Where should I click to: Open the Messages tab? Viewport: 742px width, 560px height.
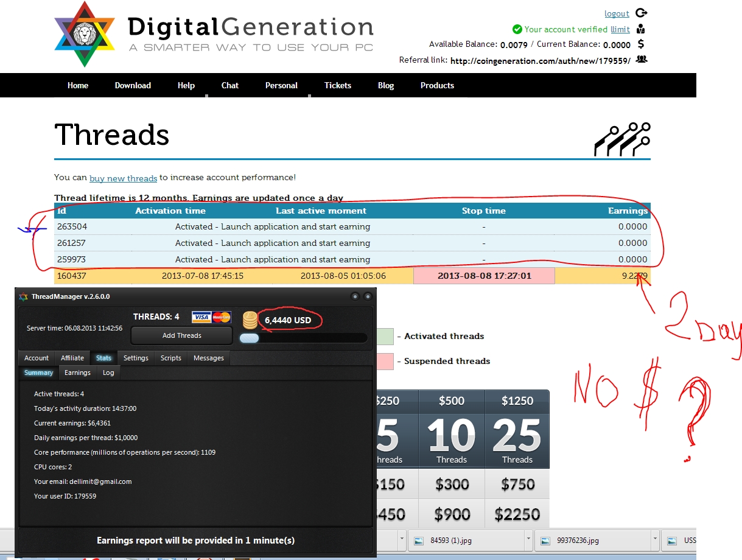pos(209,358)
